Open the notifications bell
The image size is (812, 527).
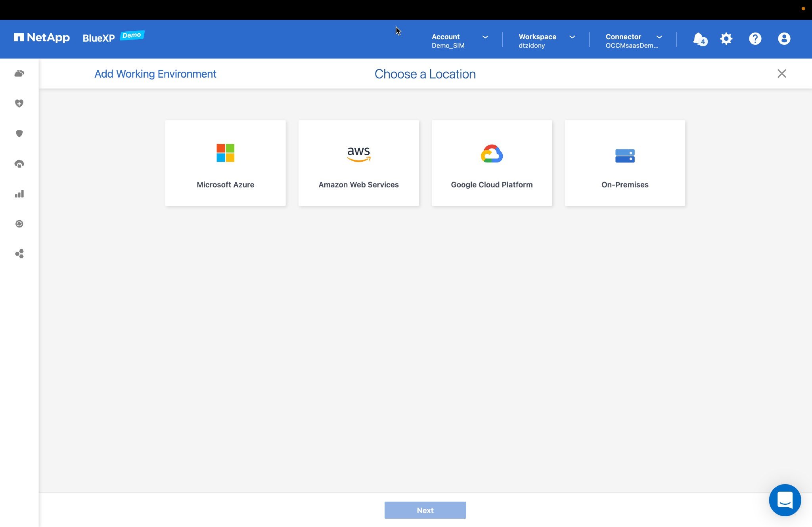[x=699, y=39]
